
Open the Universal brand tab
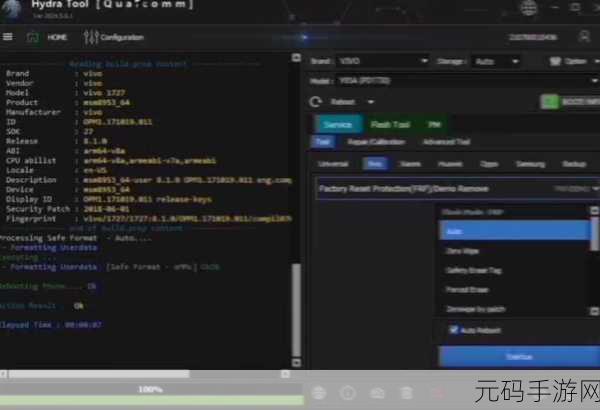(333, 164)
